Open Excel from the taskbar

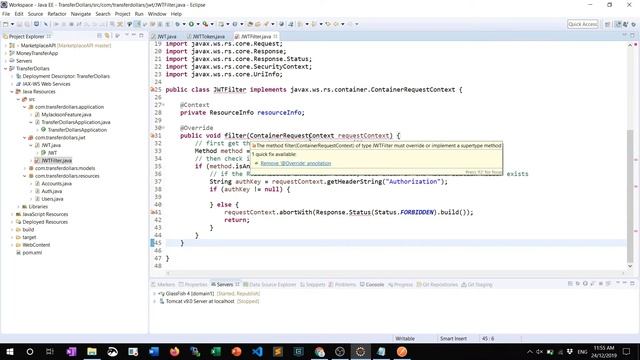tap(216, 351)
